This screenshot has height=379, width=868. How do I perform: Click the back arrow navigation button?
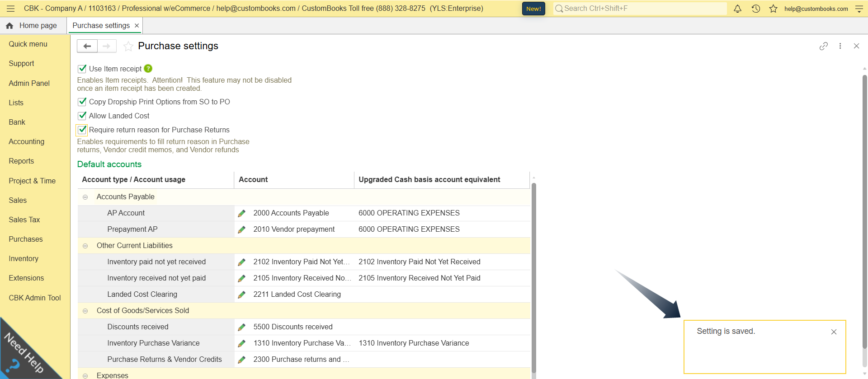87,46
